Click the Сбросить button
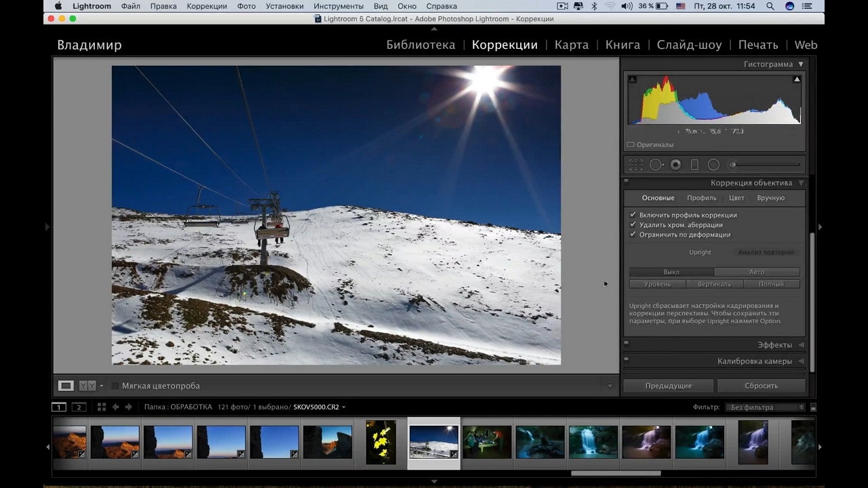868x488 pixels. [x=761, y=386]
